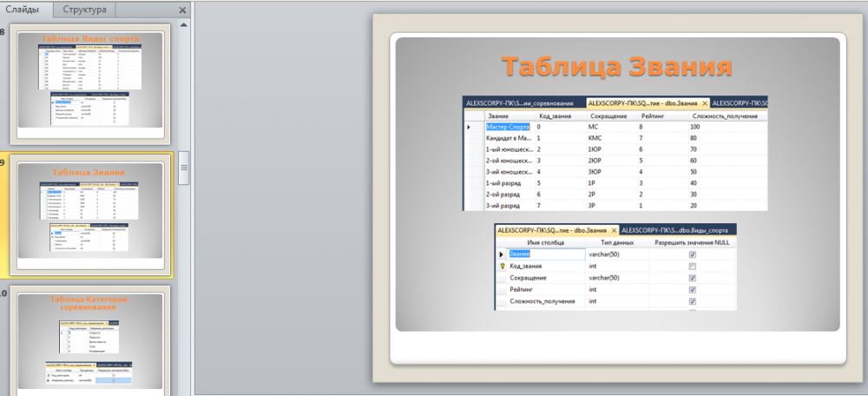Screen dimensions: 868x396
Task: Click the Кандидат в Ма... cell
Action: 509,138
